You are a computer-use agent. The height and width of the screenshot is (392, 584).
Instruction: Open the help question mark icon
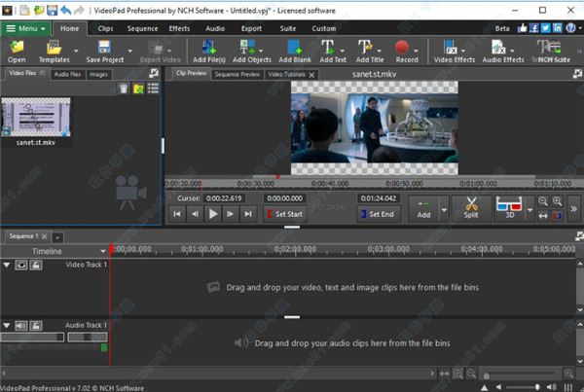(x=570, y=28)
